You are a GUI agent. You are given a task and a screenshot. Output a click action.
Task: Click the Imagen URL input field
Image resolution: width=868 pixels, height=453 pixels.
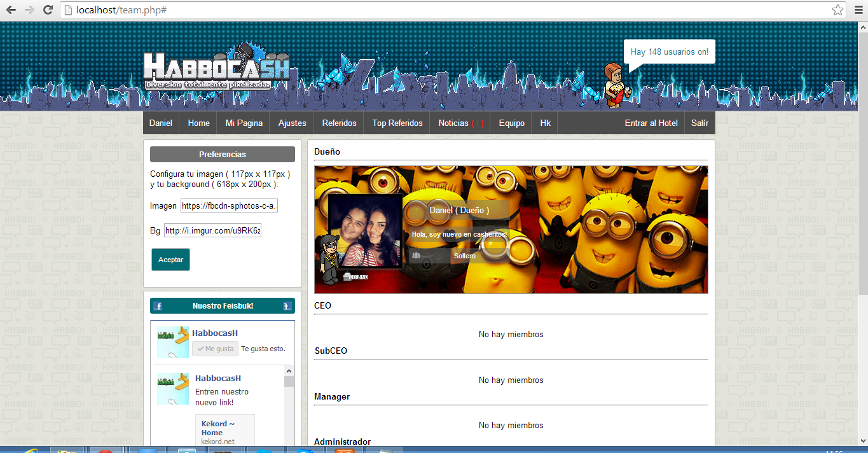(x=229, y=206)
